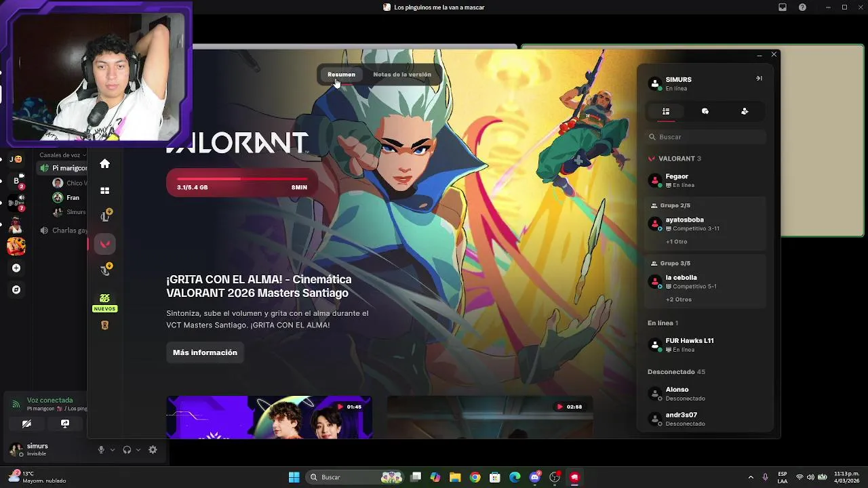Screen dimensions: 868x488
Task: Select friend ayatosboba
Action: 705,224
